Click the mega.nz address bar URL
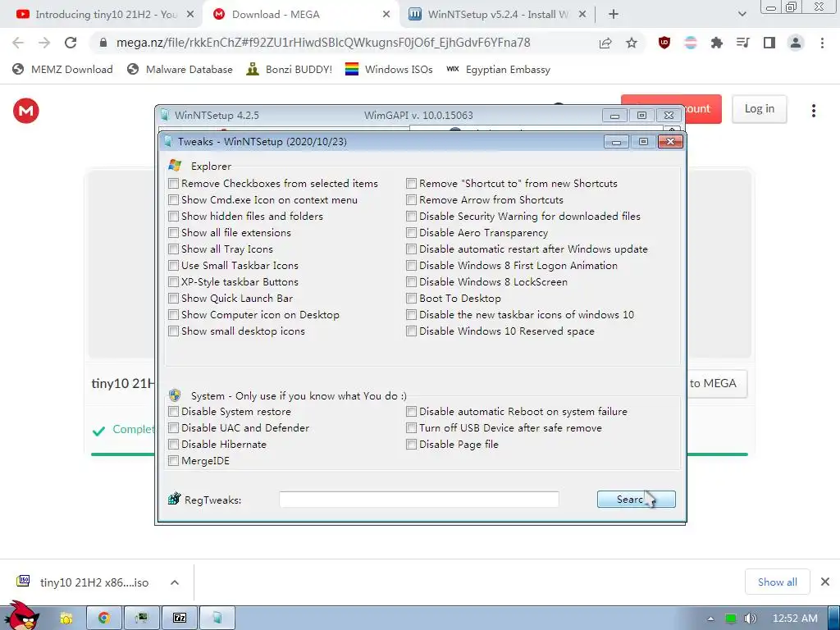This screenshot has width=840, height=630. [x=323, y=43]
